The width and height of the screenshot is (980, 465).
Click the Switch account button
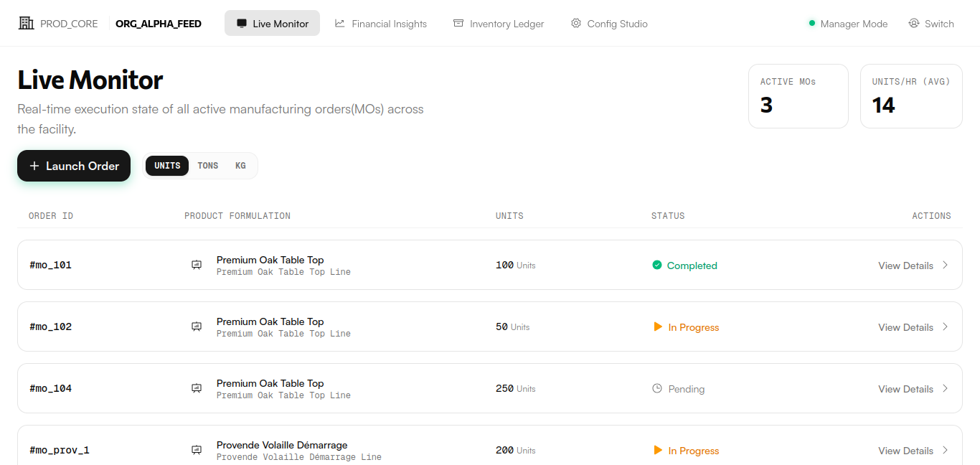[931, 24]
